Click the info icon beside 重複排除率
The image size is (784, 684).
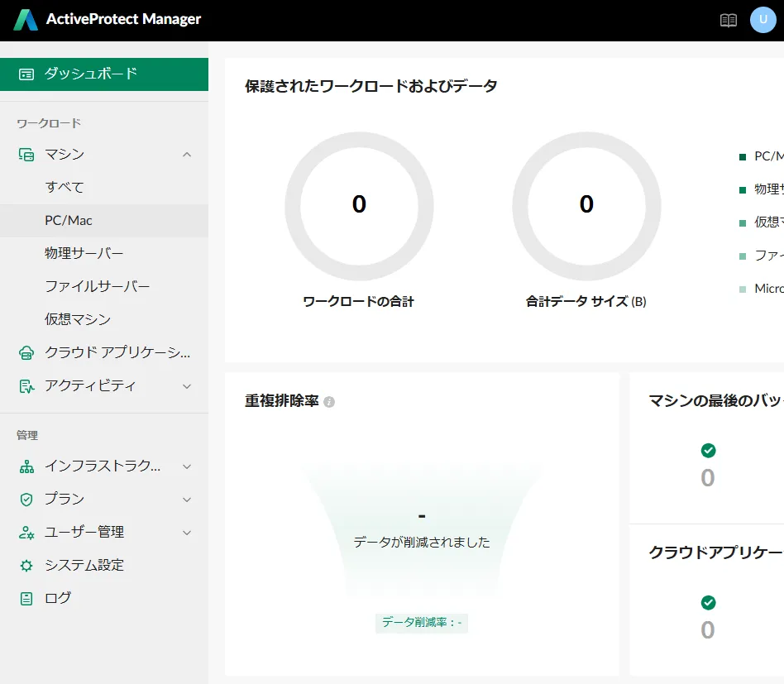coord(329,401)
